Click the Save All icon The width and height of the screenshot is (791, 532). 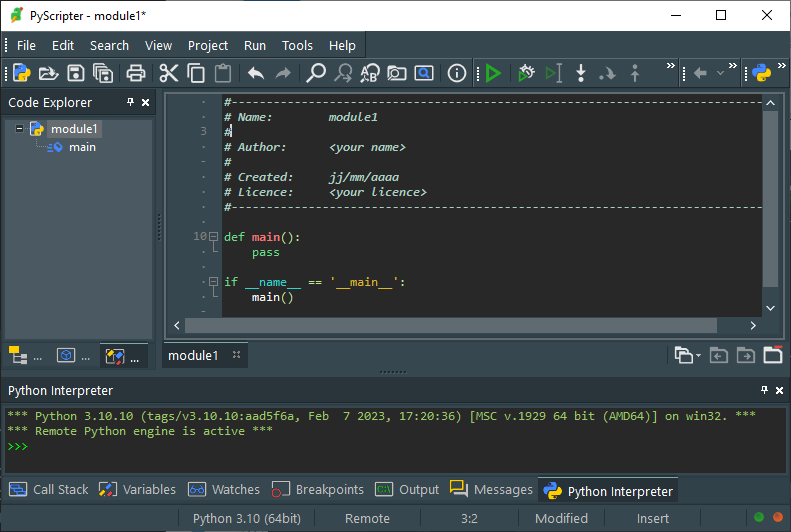point(103,73)
